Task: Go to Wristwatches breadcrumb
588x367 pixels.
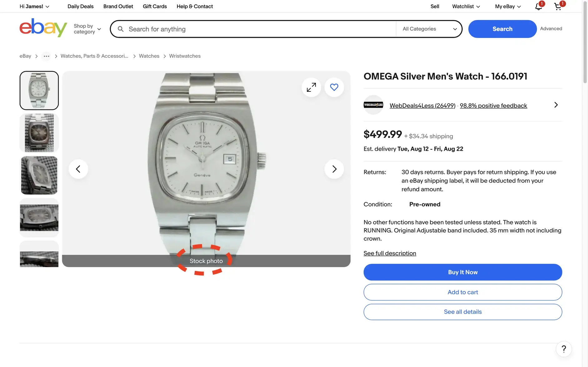Action: click(x=185, y=56)
